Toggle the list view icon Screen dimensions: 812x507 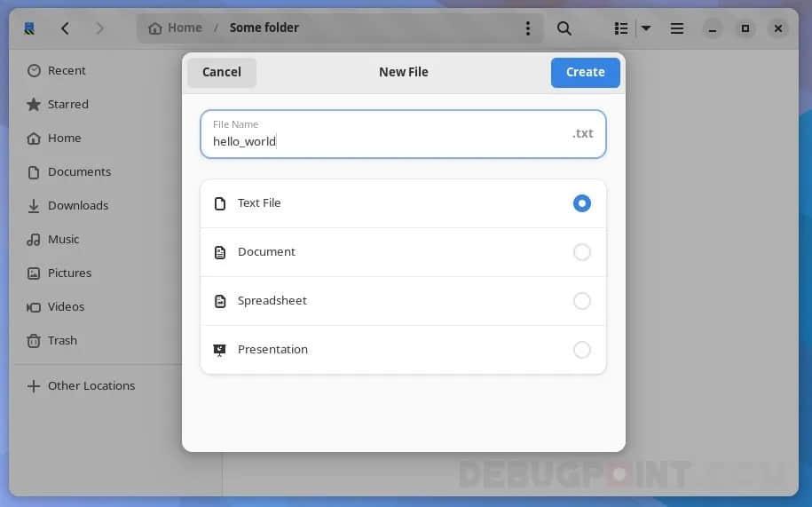(x=621, y=28)
